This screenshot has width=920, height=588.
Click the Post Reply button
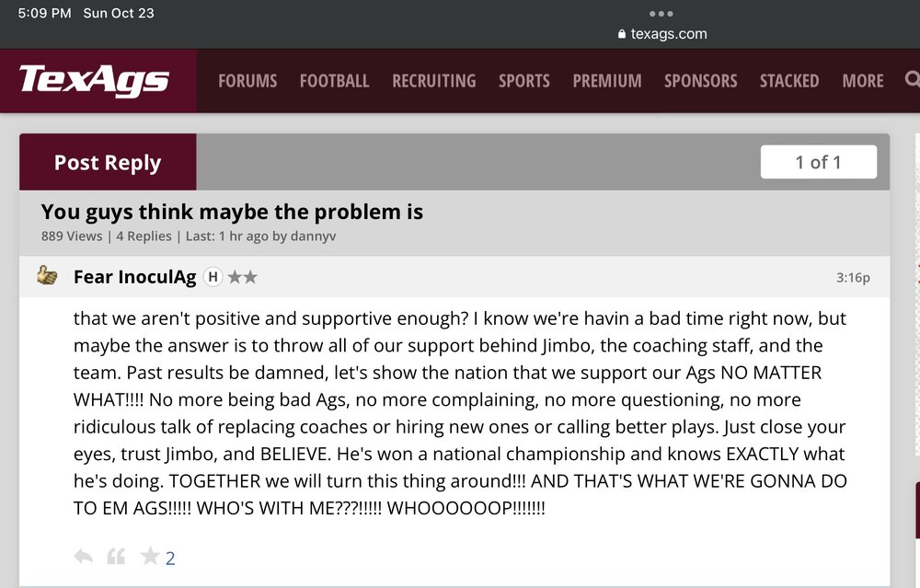pyautogui.click(x=108, y=162)
